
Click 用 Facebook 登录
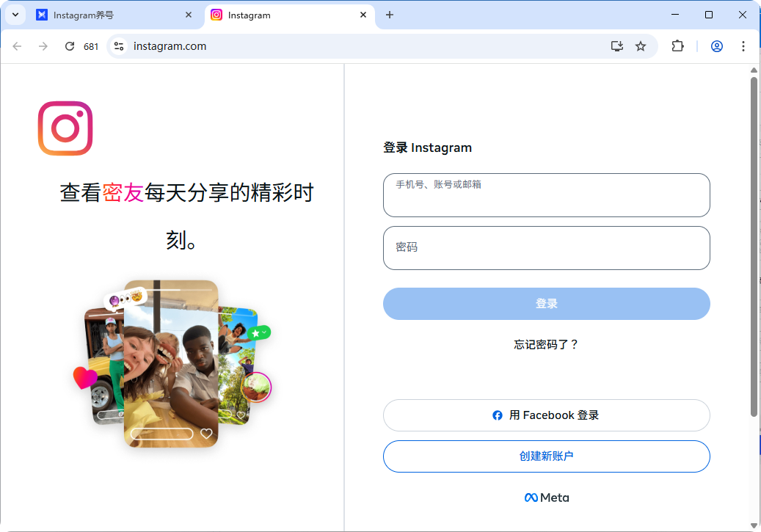[x=546, y=415]
